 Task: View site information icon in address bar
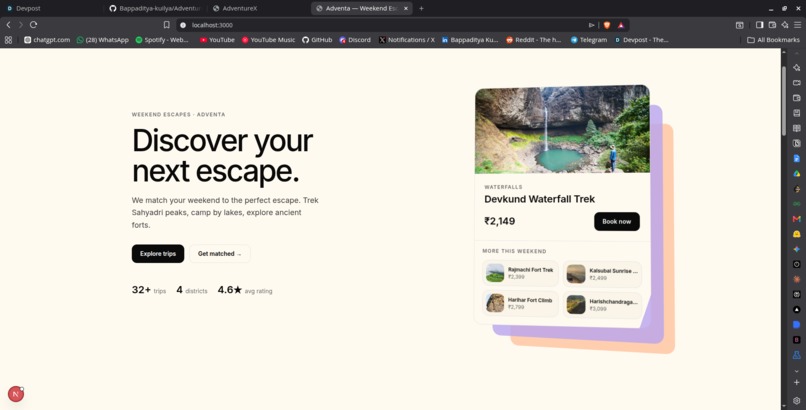[x=183, y=25]
